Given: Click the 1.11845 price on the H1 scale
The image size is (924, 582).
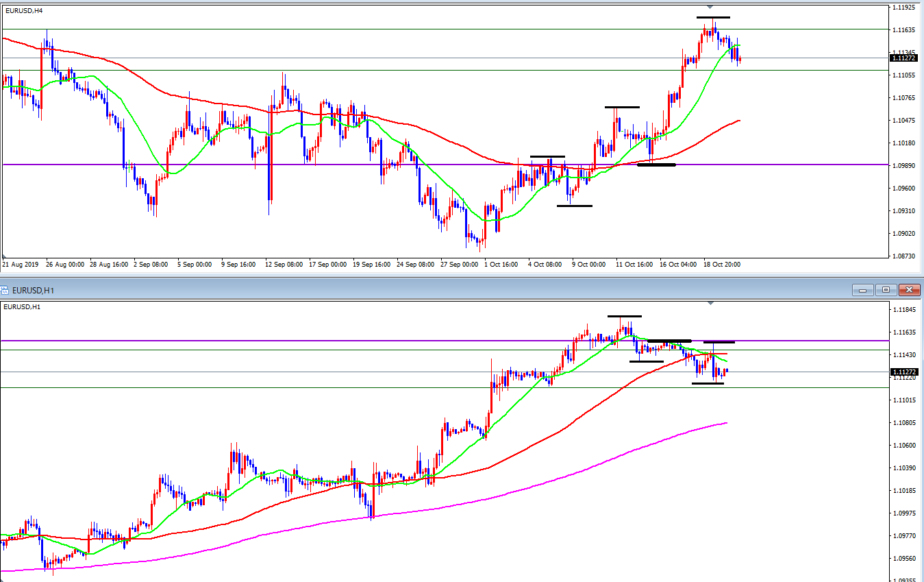Looking at the screenshot, I should tap(905, 310).
